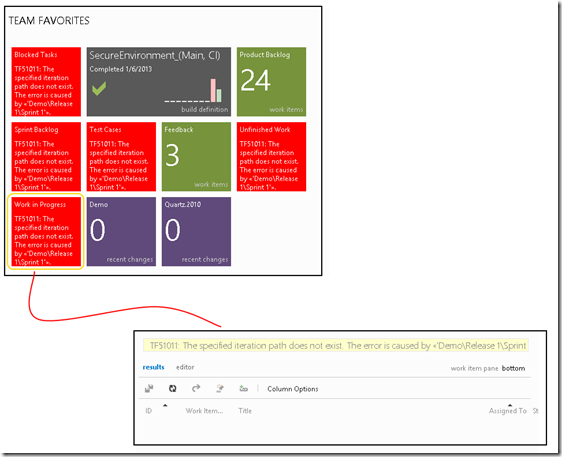This screenshot has height=457, width=562.
Task: Open Column Options
Action: tap(292, 389)
